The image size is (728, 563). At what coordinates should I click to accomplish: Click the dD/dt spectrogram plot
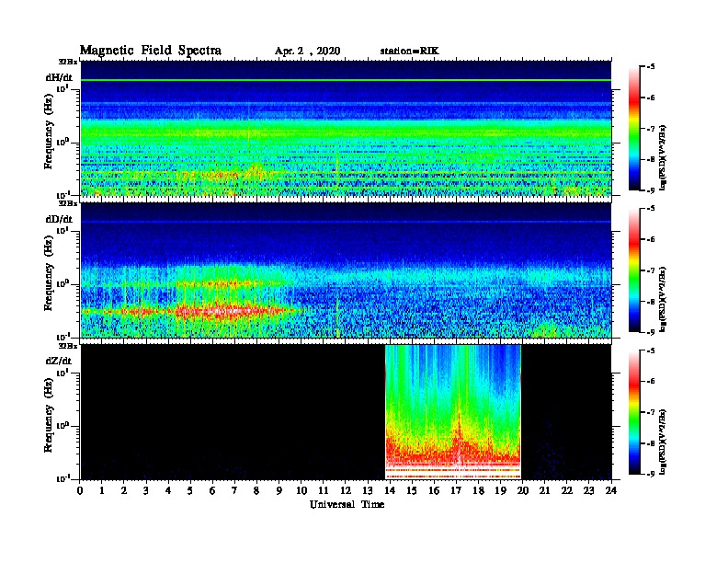click(346, 270)
